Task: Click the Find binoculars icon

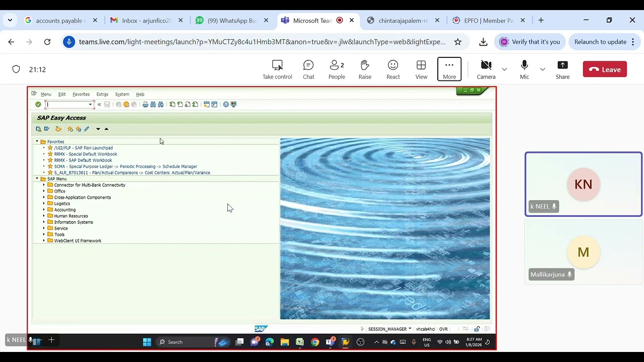Action: pos(153,105)
